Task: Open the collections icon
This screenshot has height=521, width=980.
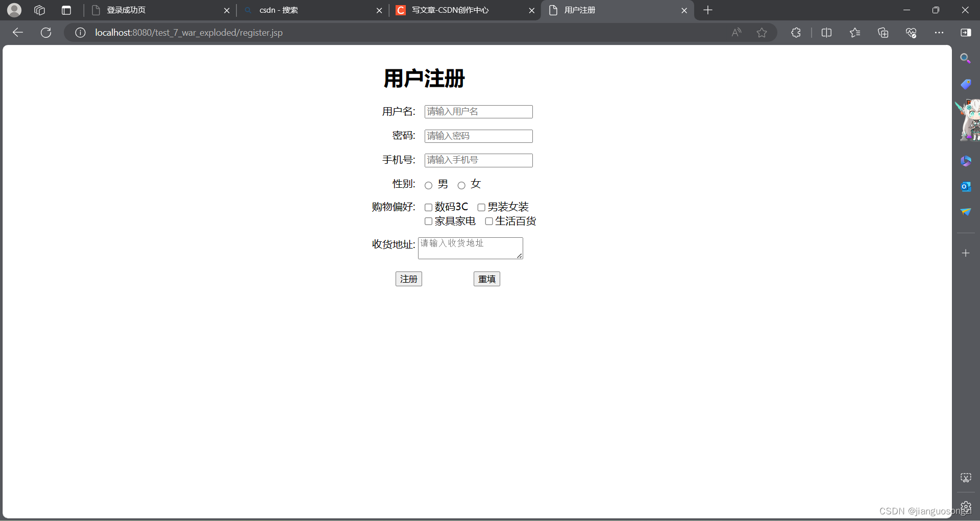Action: pyautogui.click(x=883, y=33)
